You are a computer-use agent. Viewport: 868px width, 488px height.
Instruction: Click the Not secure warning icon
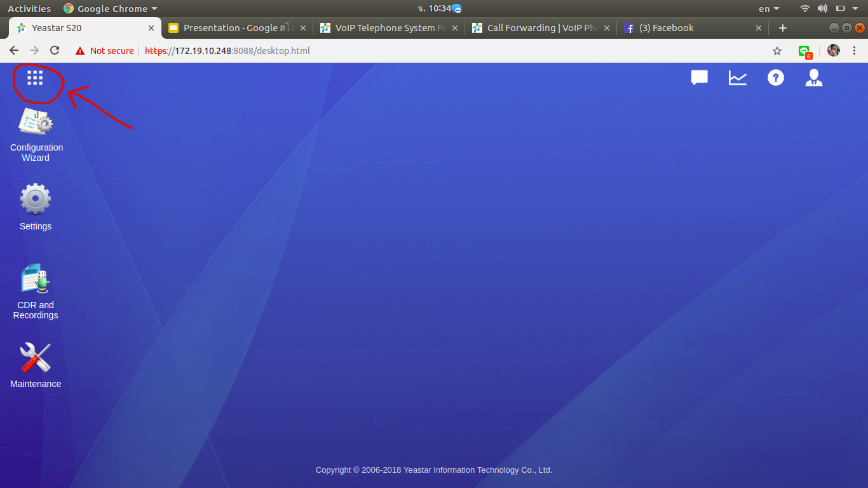point(80,51)
